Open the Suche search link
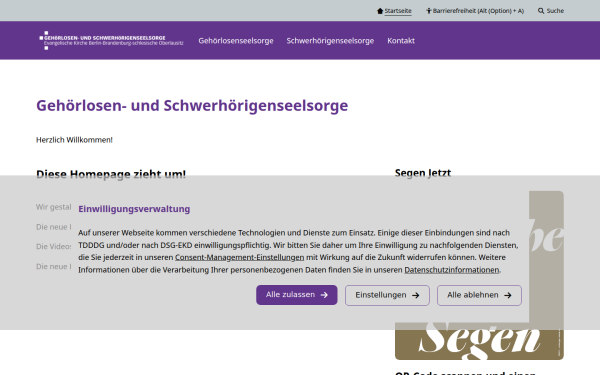600x375 pixels. click(x=555, y=11)
